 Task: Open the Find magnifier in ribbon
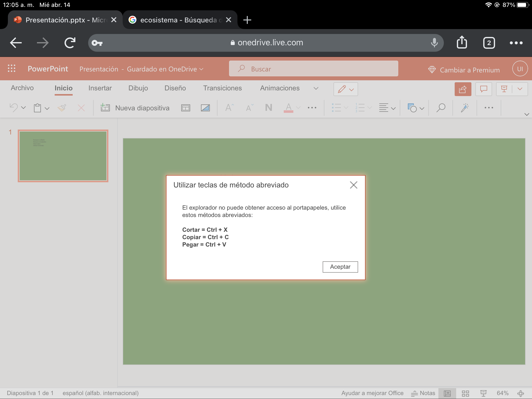pyautogui.click(x=441, y=108)
